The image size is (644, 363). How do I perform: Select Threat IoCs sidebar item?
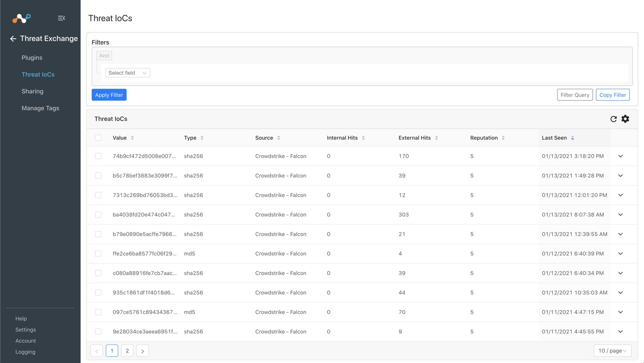(x=38, y=74)
